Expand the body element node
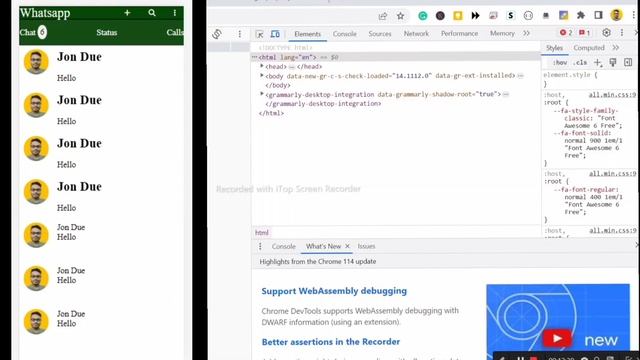The width and height of the screenshot is (640, 360). click(x=262, y=75)
